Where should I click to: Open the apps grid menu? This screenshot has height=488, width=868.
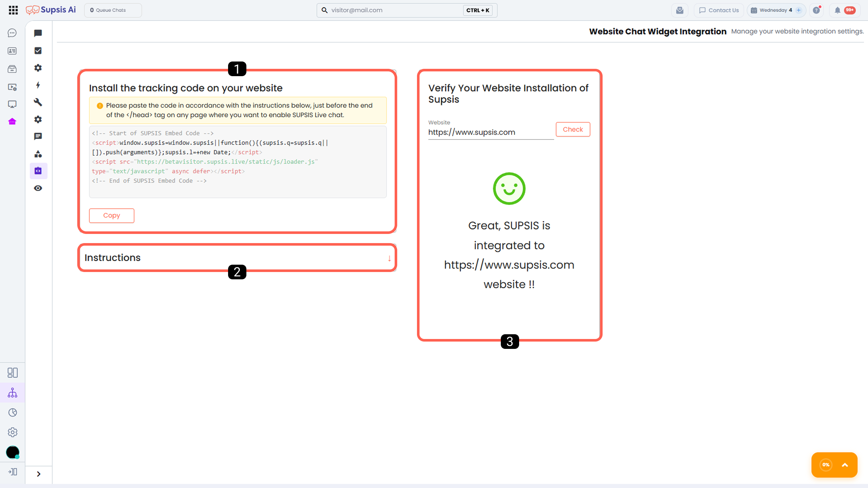[13, 10]
